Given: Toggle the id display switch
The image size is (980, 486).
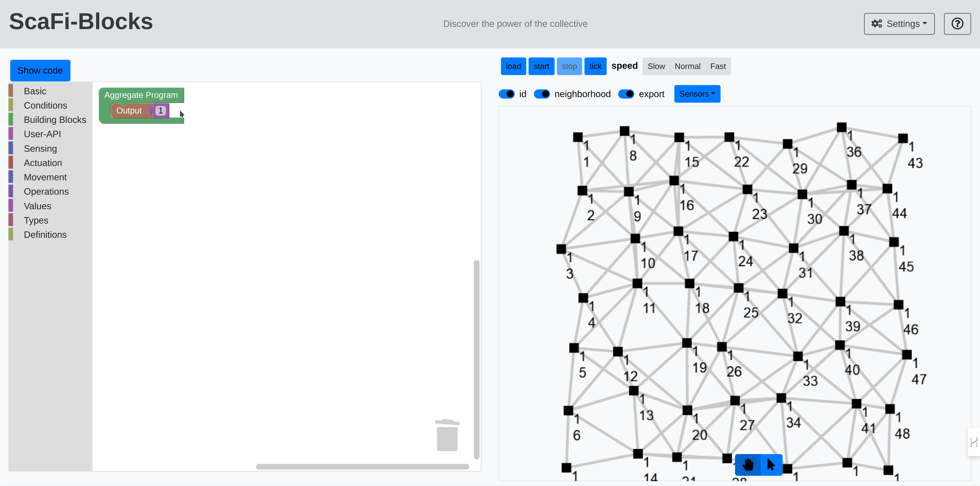Looking at the screenshot, I should pyautogui.click(x=508, y=94).
